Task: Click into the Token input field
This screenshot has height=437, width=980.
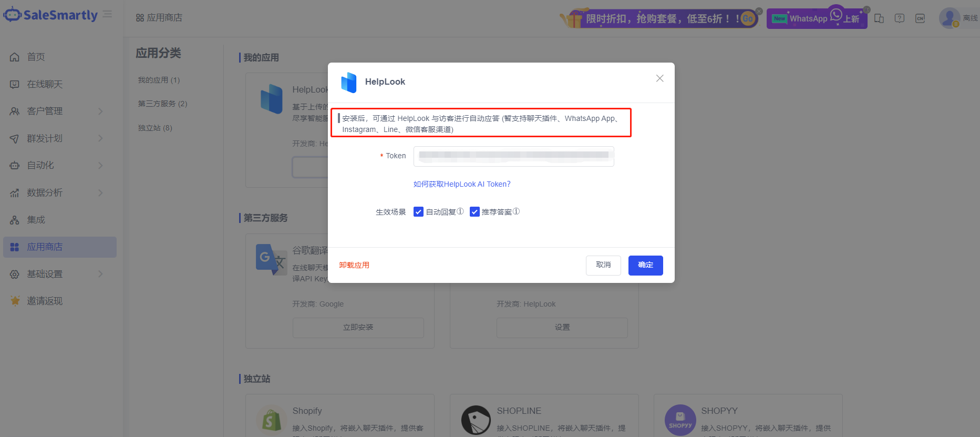Action: 514,156
